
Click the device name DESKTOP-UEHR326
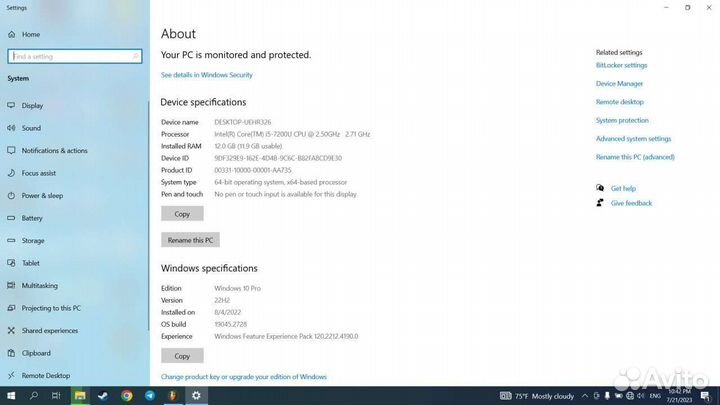pyautogui.click(x=242, y=122)
